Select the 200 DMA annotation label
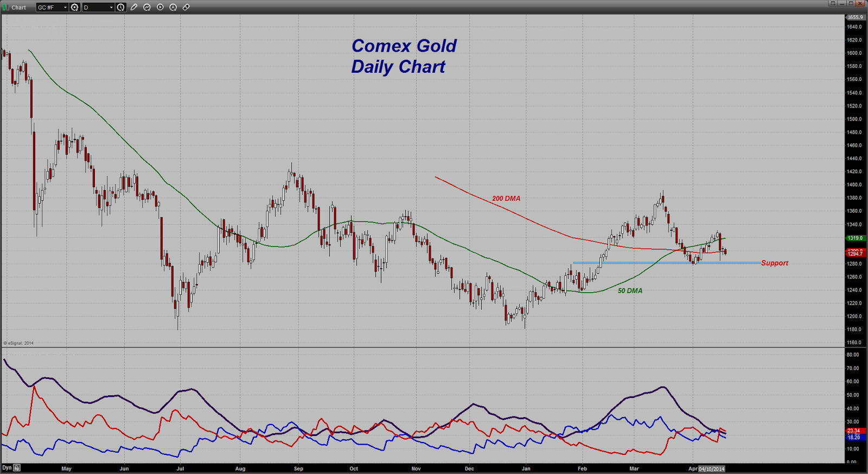This screenshot has width=868, height=474. [x=506, y=199]
